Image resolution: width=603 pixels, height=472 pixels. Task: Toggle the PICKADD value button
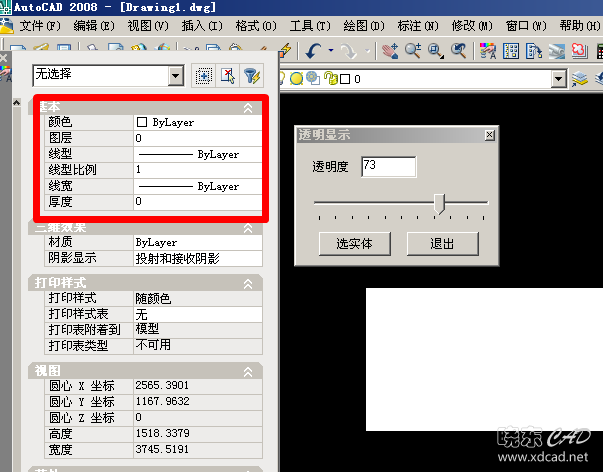(x=204, y=76)
